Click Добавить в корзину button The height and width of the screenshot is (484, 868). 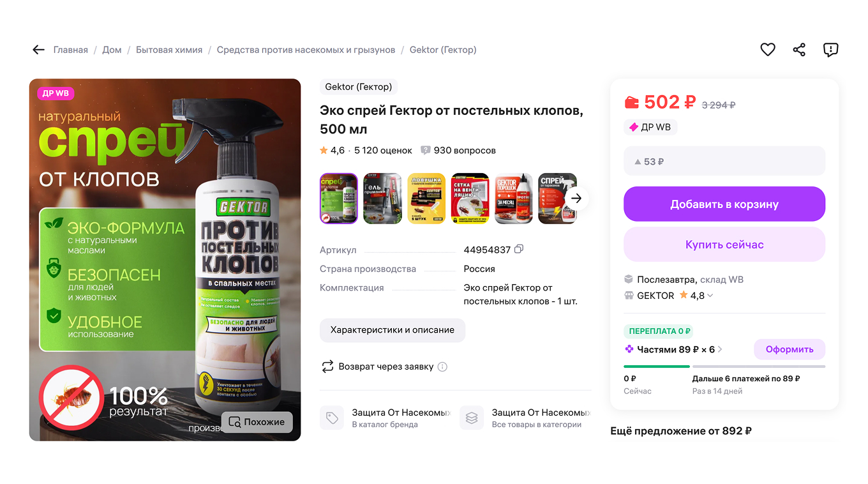[x=724, y=204]
